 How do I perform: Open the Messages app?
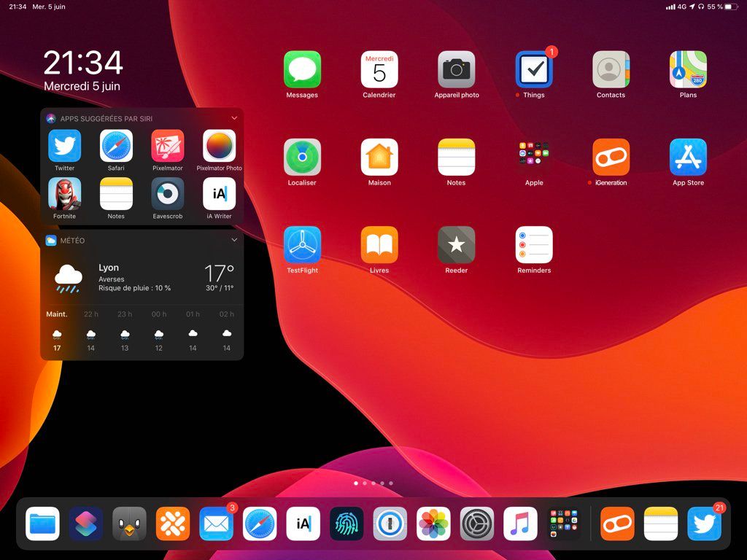tap(302, 69)
